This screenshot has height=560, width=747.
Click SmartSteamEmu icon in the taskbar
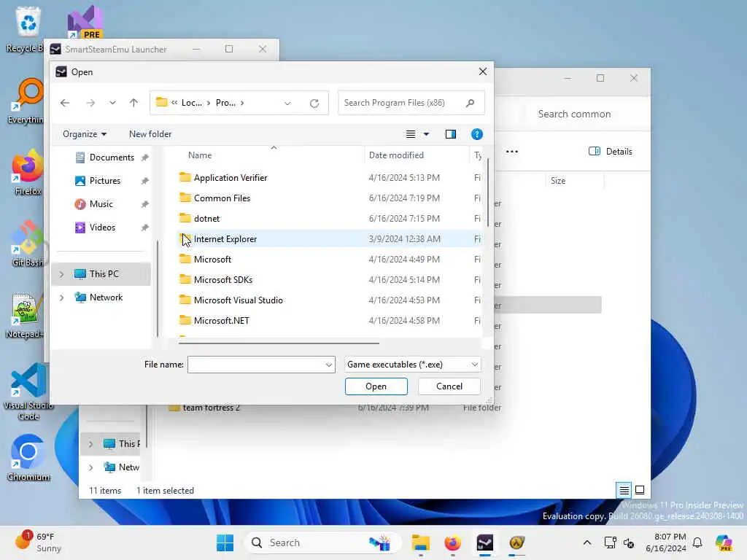click(x=485, y=542)
